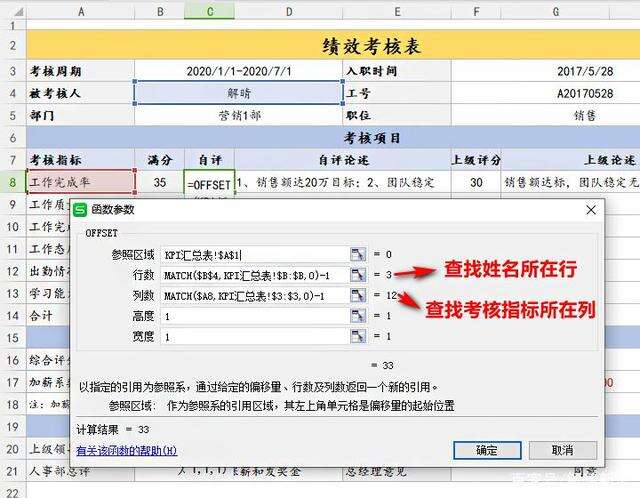Click range selector icon for 宽度 field
Viewport: 640px width, 498px height.
click(x=358, y=336)
